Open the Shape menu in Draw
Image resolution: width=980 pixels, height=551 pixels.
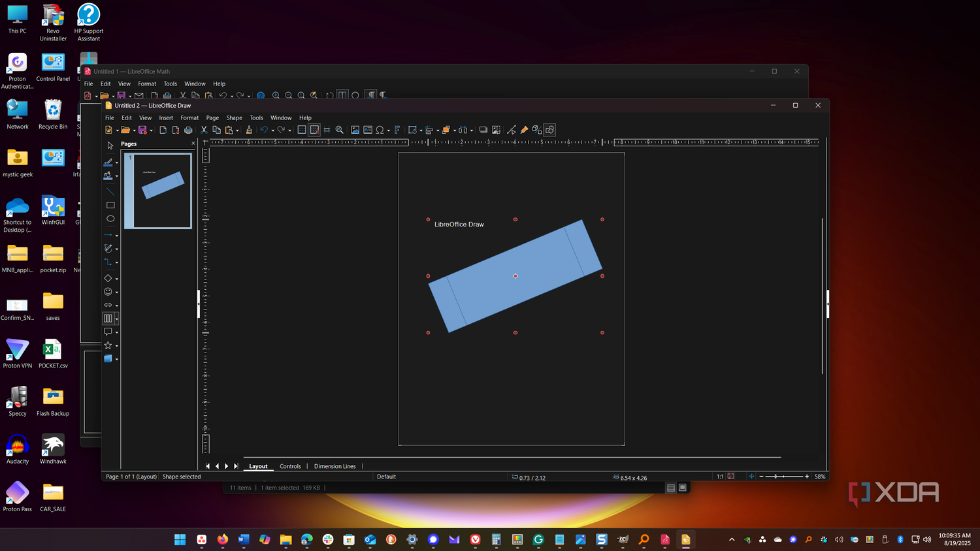235,118
